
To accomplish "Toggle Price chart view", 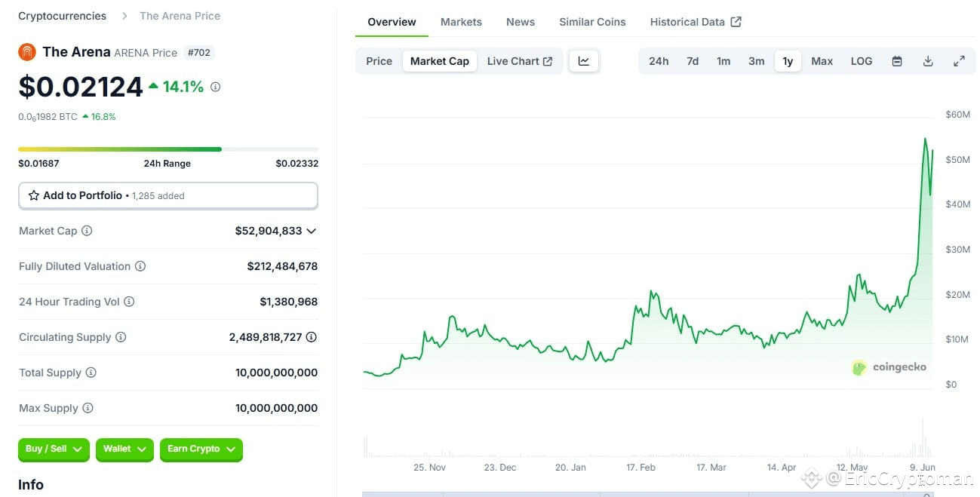I will [x=379, y=61].
